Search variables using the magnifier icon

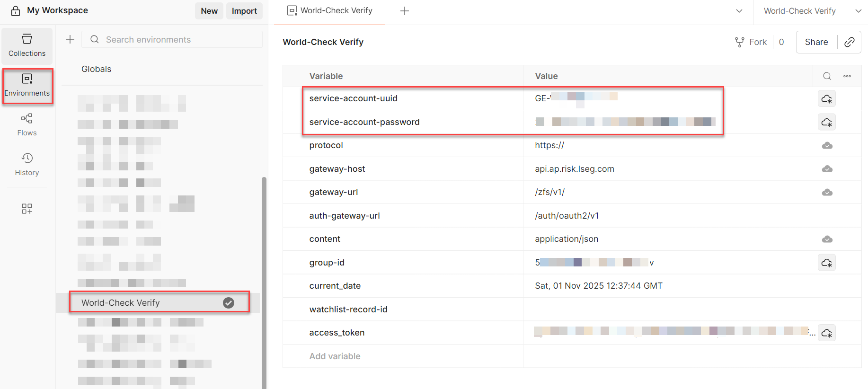point(827,76)
